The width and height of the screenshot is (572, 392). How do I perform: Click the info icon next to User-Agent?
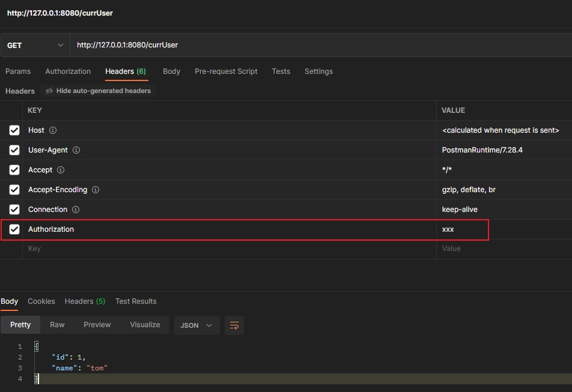click(76, 150)
